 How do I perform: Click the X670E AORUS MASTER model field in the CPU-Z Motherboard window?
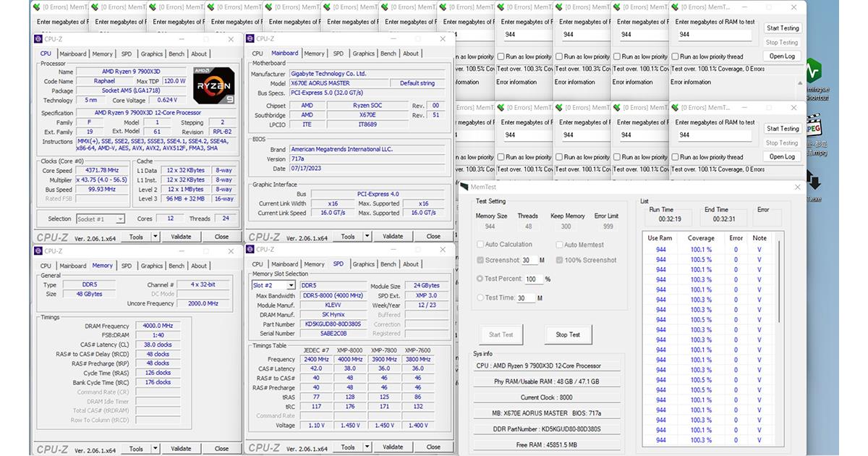tap(339, 83)
